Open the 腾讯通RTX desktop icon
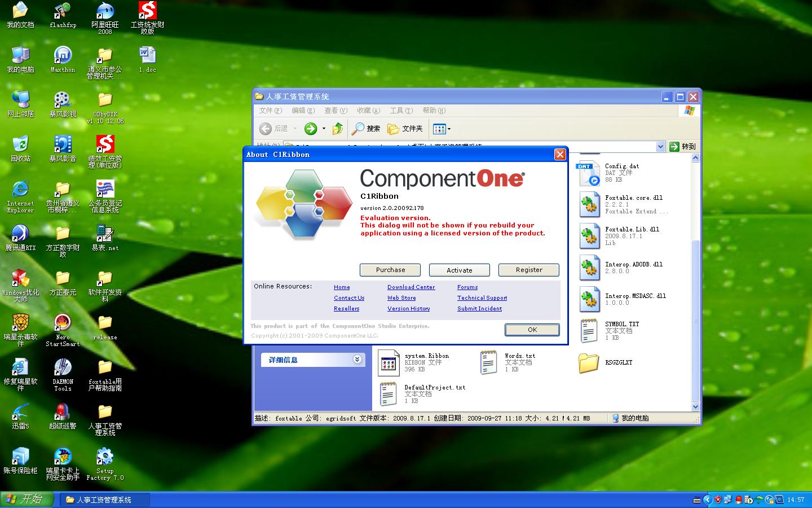Image resolution: width=812 pixels, height=508 pixels. pos(20,238)
